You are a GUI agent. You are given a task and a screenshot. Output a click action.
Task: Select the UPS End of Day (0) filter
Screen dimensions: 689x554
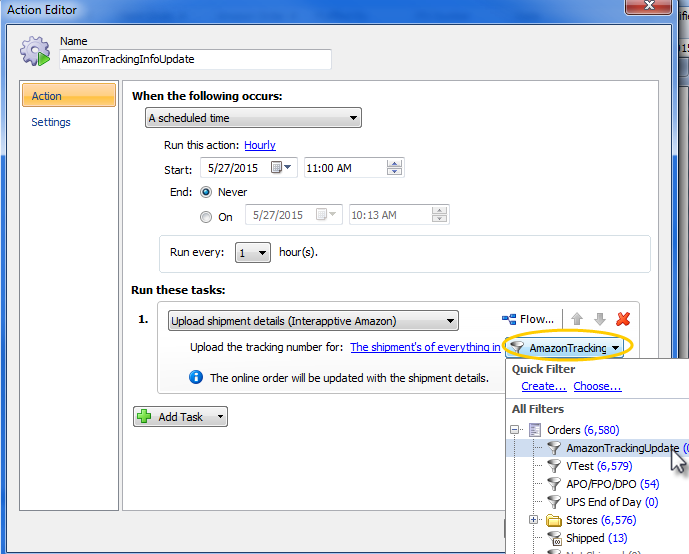612,502
